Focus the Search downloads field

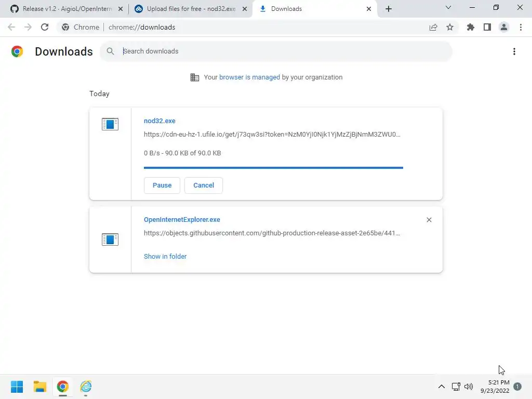(x=276, y=51)
